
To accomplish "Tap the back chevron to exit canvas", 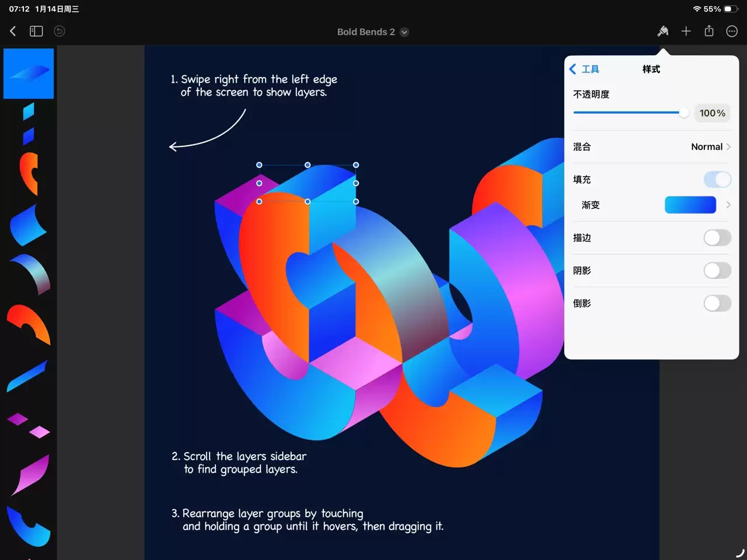I will 12,31.
